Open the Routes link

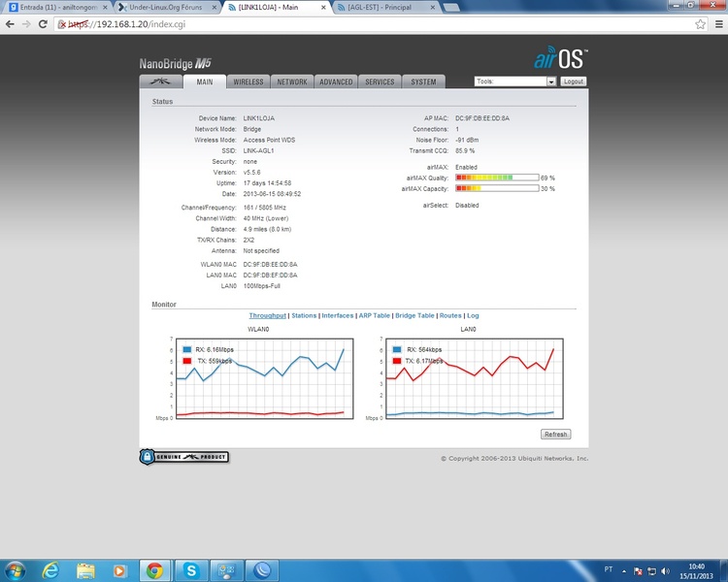pos(450,315)
